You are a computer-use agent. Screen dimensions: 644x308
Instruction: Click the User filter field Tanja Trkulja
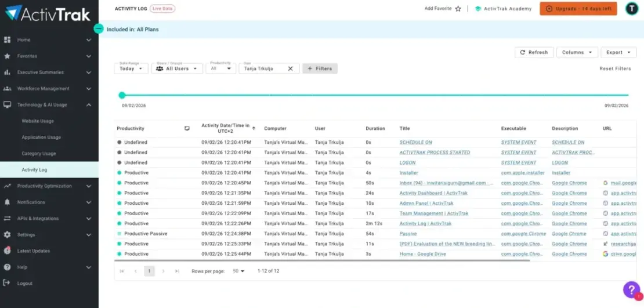[269, 68]
